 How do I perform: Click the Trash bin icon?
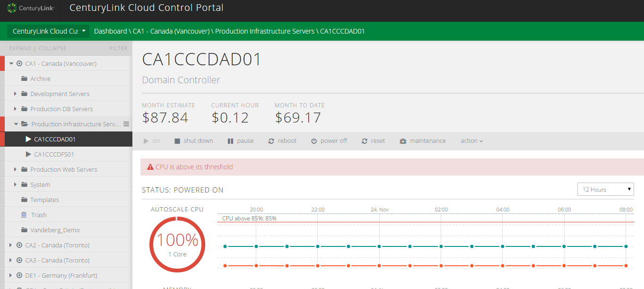(x=24, y=215)
